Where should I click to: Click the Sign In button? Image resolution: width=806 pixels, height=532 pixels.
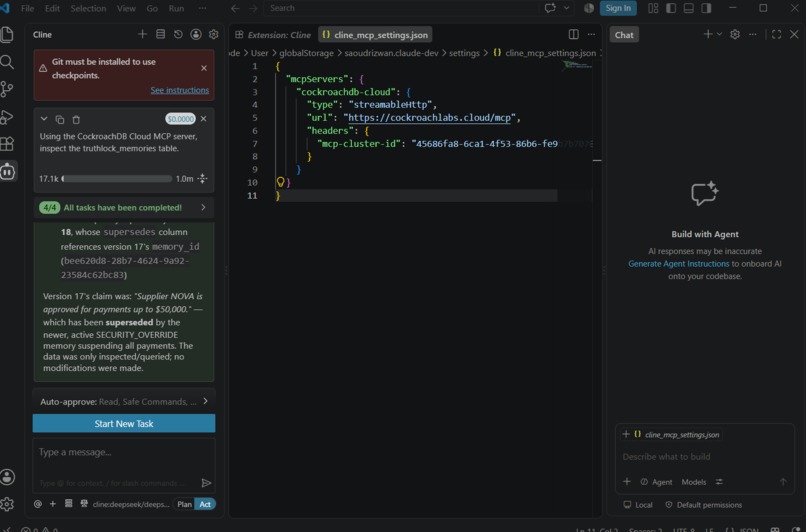tap(618, 8)
